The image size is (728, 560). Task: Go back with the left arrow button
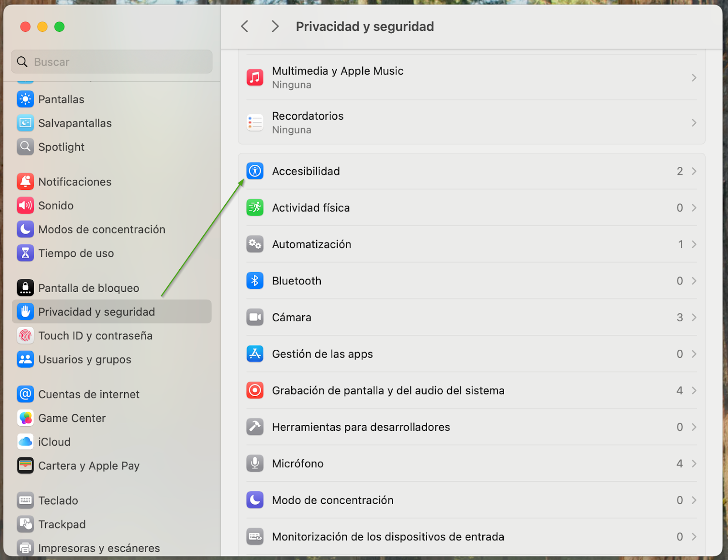click(245, 26)
